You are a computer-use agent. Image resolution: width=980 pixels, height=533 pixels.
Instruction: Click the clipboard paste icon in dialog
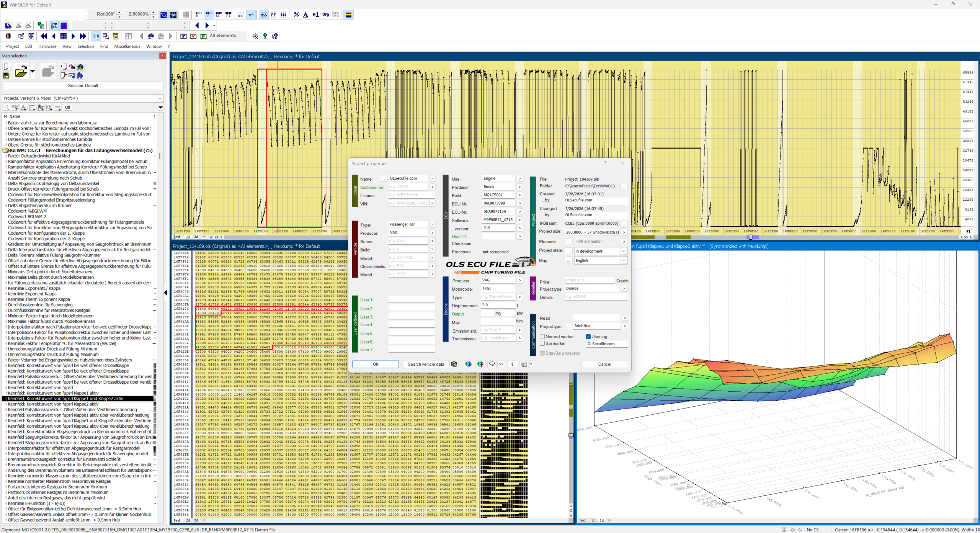pos(454,364)
